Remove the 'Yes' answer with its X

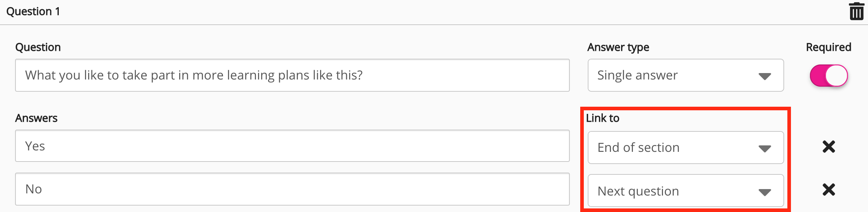(x=829, y=146)
